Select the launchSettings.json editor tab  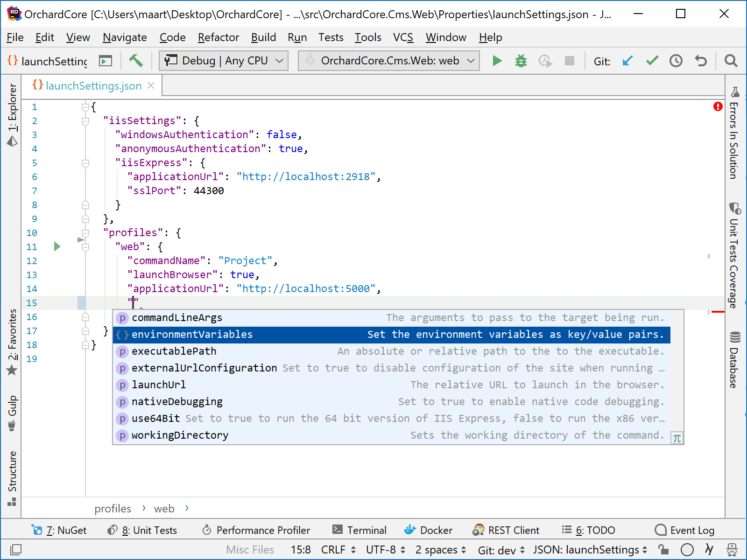(x=93, y=85)
